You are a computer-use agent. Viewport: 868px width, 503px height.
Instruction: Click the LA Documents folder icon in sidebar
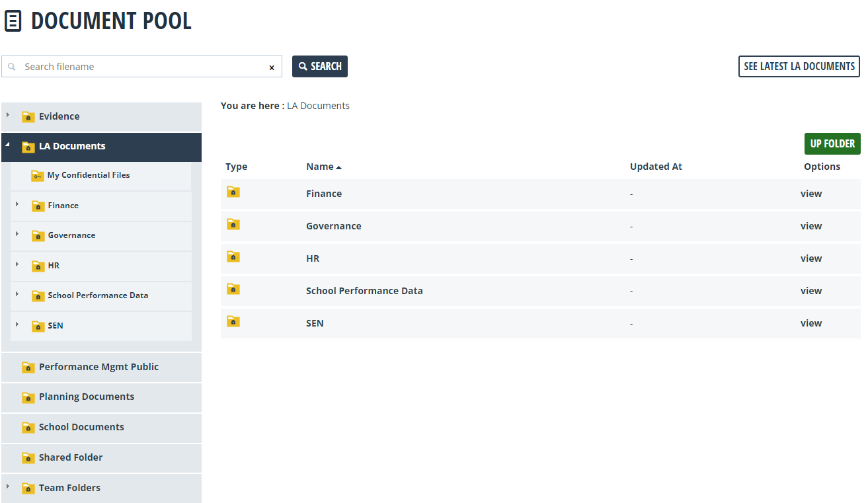click(x=28, y=147)
